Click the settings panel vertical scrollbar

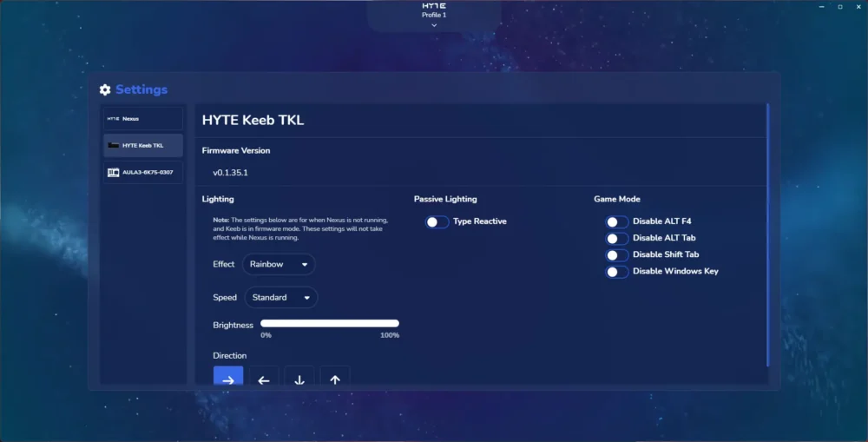pos(768,234)
